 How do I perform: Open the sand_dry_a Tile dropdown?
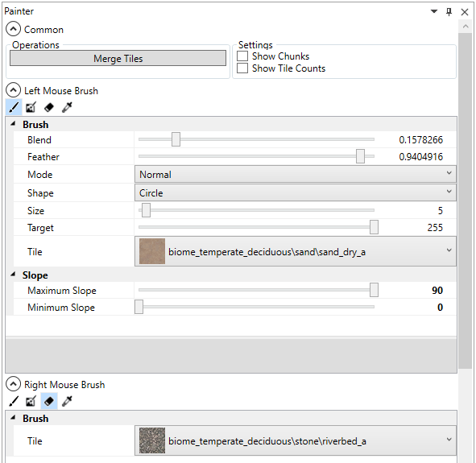(296, 251)
